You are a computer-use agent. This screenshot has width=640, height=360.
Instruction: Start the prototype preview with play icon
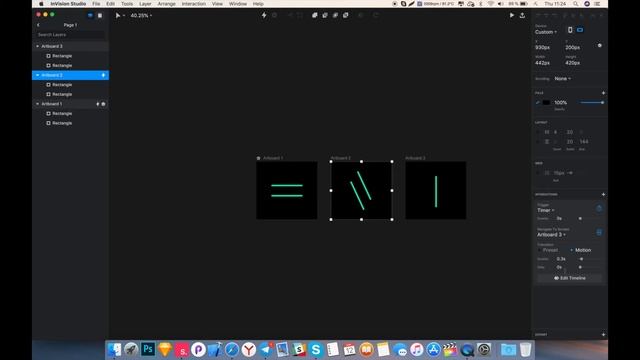click(512, 16)
